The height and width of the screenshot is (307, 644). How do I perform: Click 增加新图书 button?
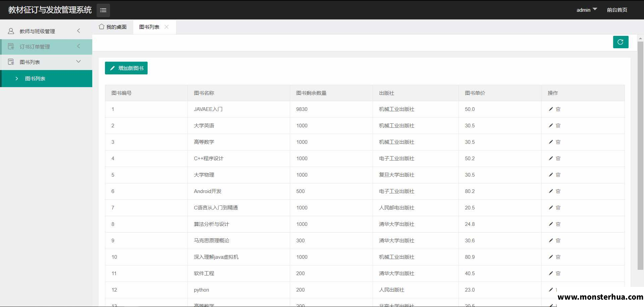tap(126, 68)
